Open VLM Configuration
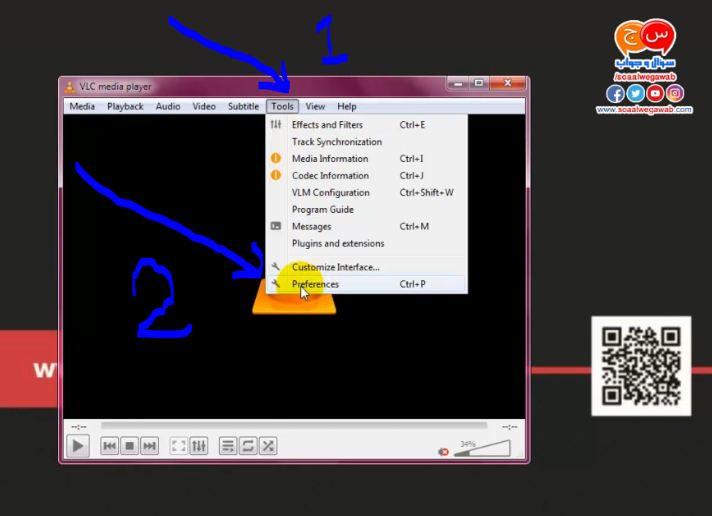Viewport: 712px width, 516px height. click(x=366, y=193)
